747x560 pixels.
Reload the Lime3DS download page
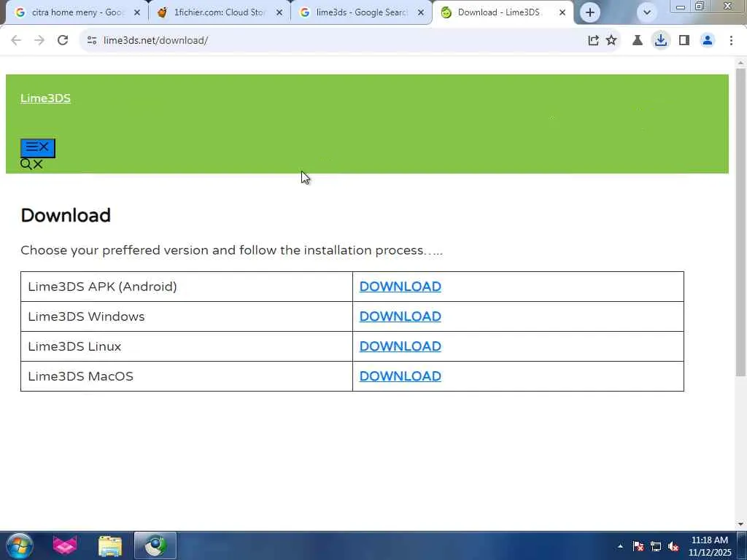point(63,41)
